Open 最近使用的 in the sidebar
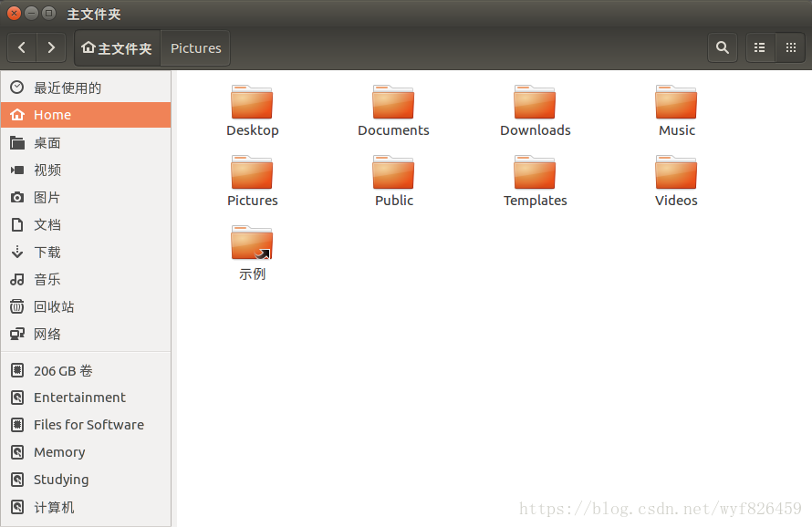Screen dimensions: 812x527 86,88
